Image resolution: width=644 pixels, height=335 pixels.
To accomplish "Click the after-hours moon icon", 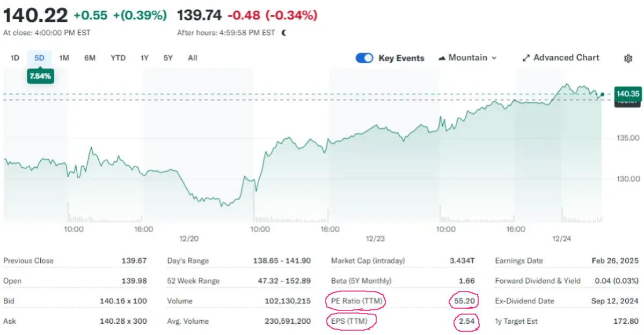I will [284, 33].
